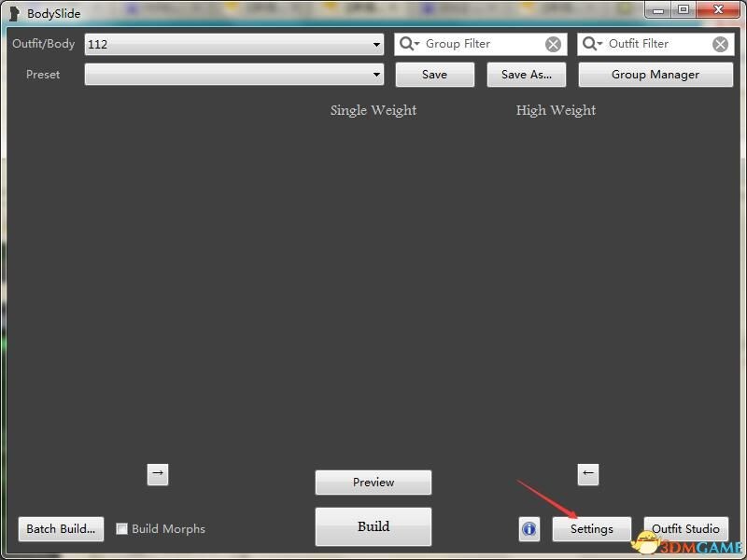This screenshot has height=560, width=747.
Task: Open the Batch Build... dialog
Action: (x=61, y=529)
